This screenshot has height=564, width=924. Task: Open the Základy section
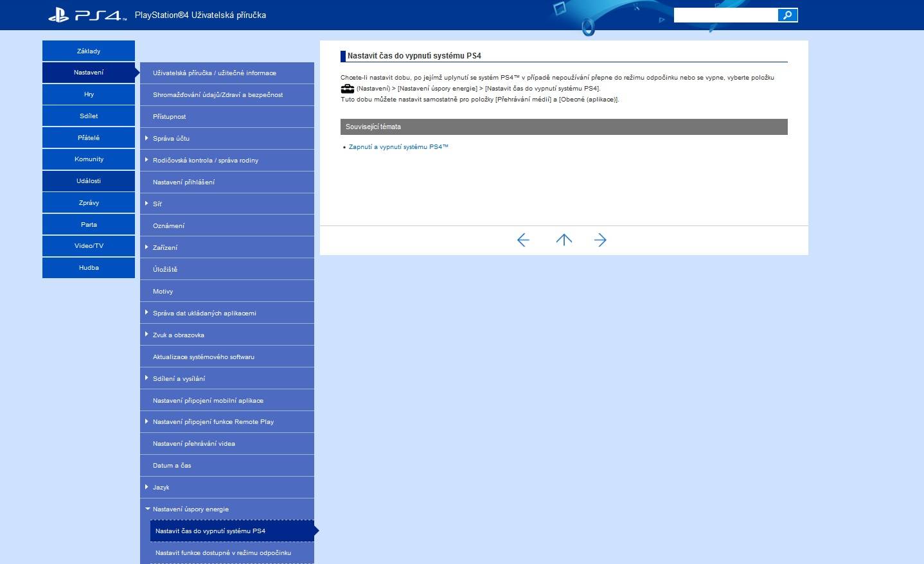pyautogui.click(x=89, y=51)
